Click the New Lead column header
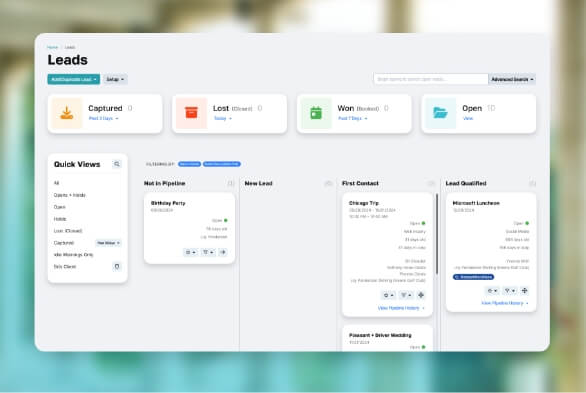 tap(259, 183)
